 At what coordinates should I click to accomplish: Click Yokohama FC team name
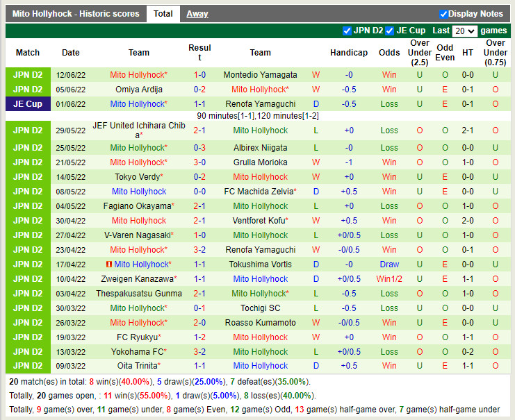pos(139,352)
